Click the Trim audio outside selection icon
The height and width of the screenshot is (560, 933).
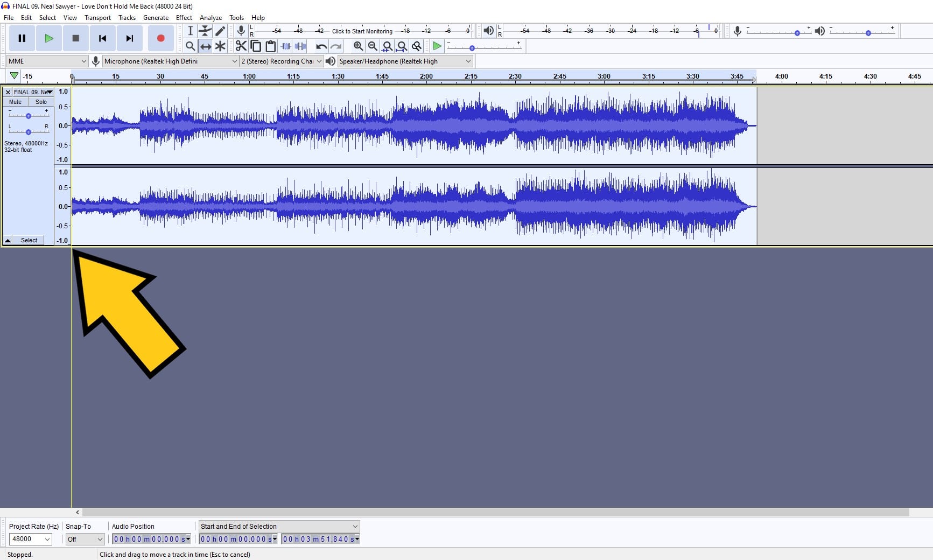click(x=285, y=46)
